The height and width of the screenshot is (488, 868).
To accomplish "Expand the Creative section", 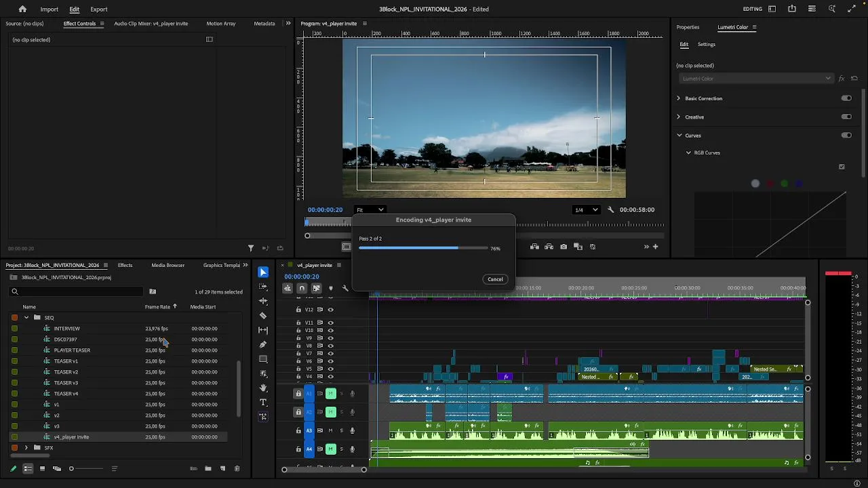I will [678, 117].
